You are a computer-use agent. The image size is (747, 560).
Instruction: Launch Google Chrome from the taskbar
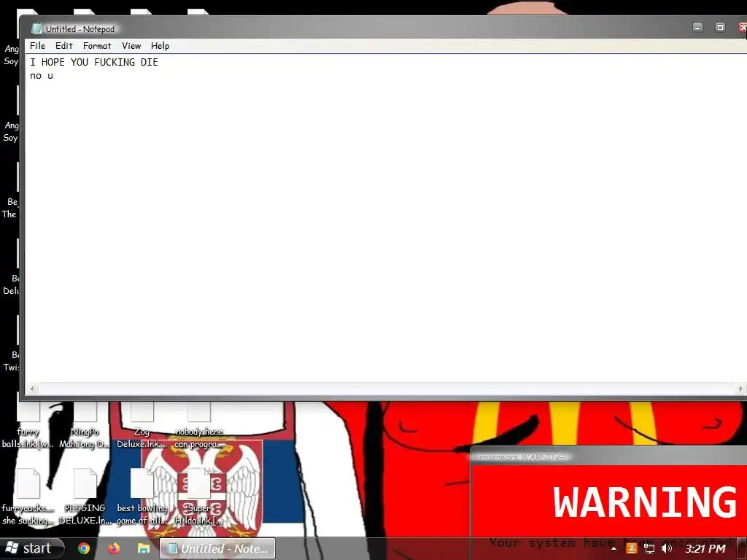point(84,548)
